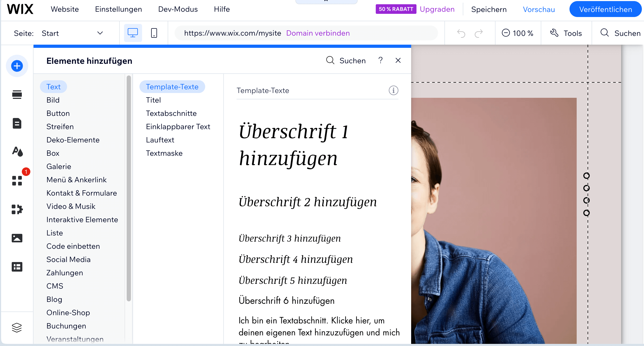
Task: Select the Box category
Action: [x=53, y=153]
